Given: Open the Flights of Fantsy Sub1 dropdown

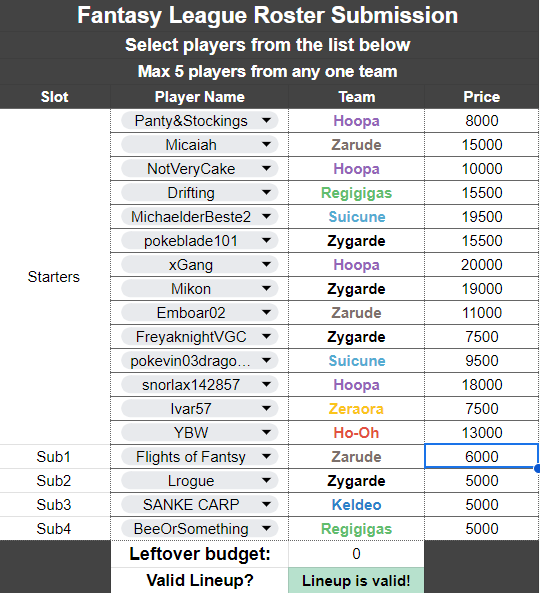Looking at the screenshot, I should click(x=199, y=457).
